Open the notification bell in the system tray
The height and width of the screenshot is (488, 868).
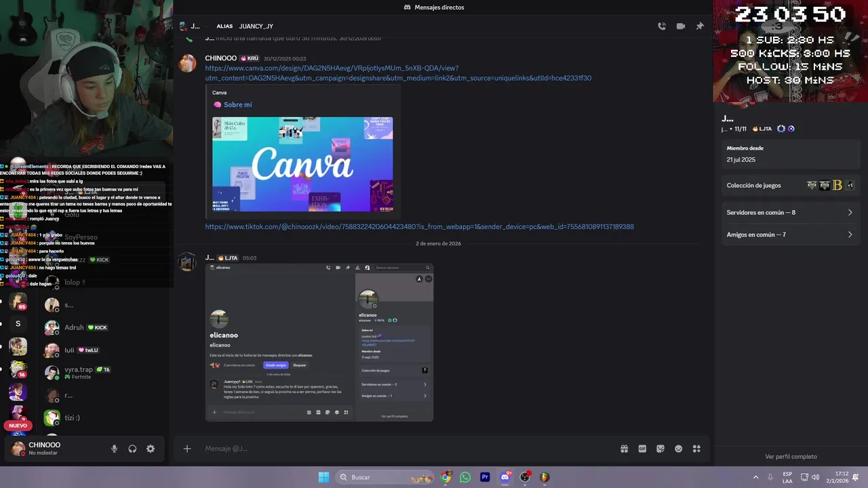[x=856, y=477]
